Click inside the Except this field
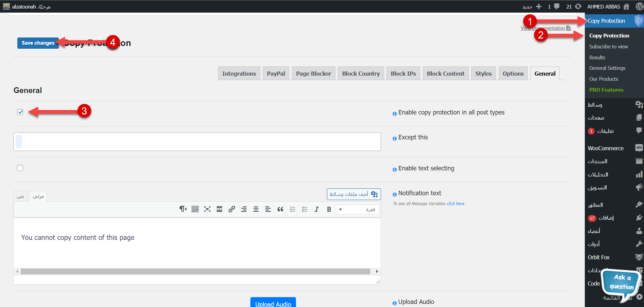644x307 pixels. click(x=197, y=142)
